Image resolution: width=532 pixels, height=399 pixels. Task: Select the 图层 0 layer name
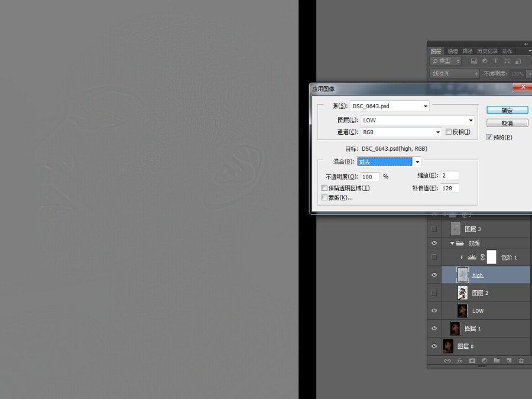[x=466, y=346]
